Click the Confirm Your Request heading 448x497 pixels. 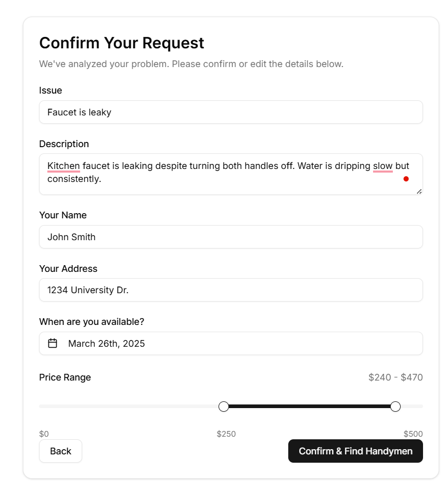pos(122,43)
